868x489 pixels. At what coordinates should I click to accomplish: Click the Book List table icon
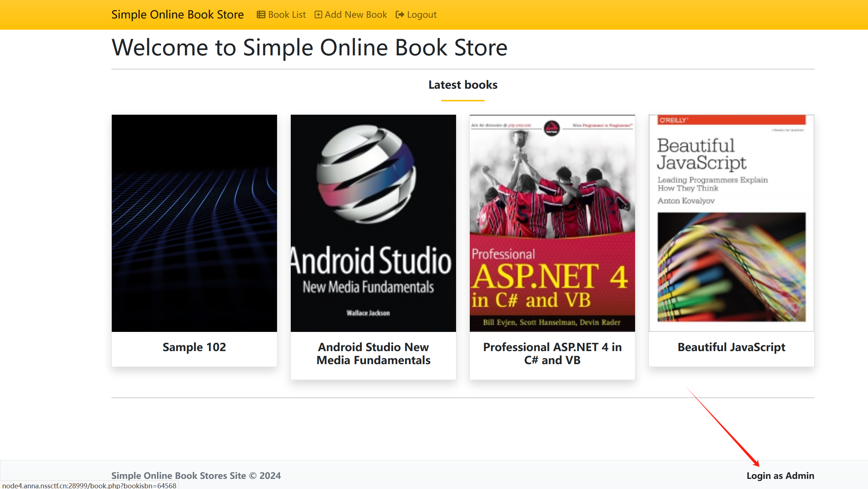(261, 14)
